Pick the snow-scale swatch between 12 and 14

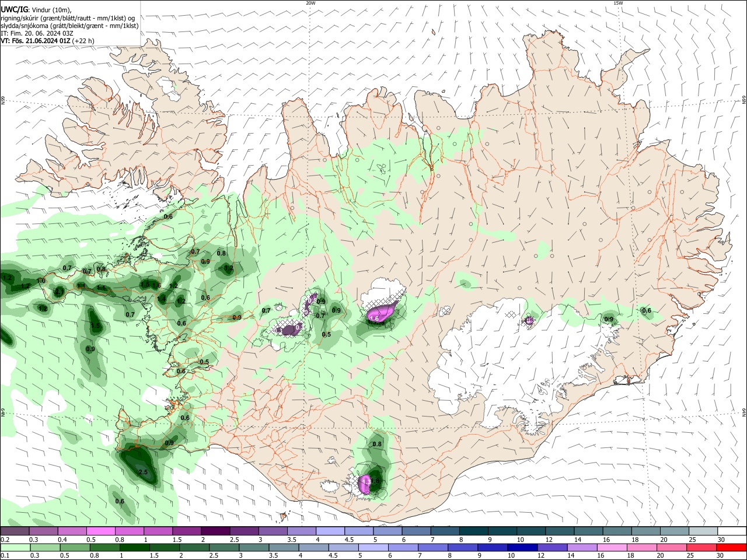560,531
